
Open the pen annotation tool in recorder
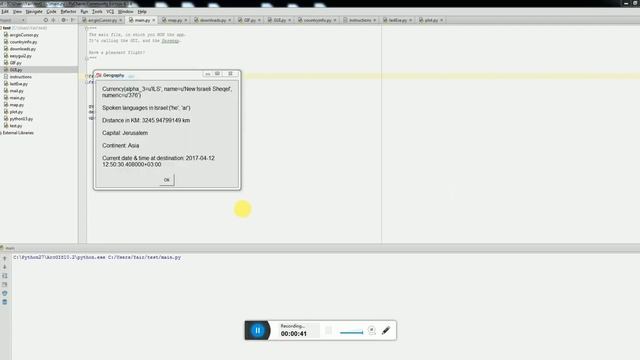(386, 330)
